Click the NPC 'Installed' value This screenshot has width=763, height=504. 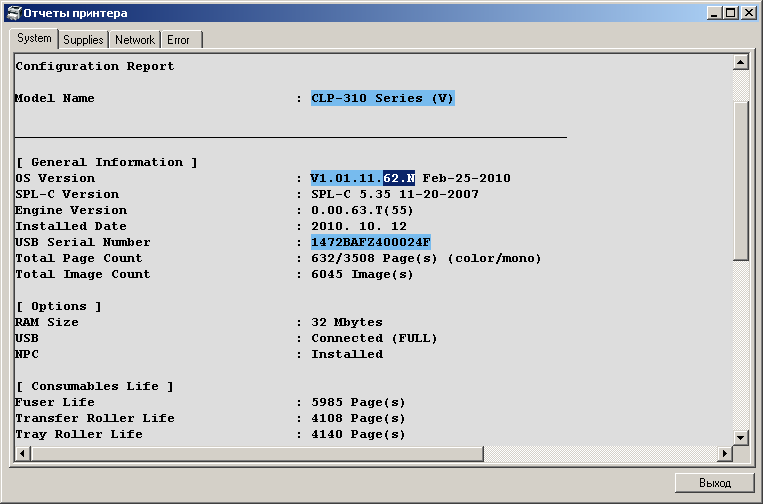[347, 354]
